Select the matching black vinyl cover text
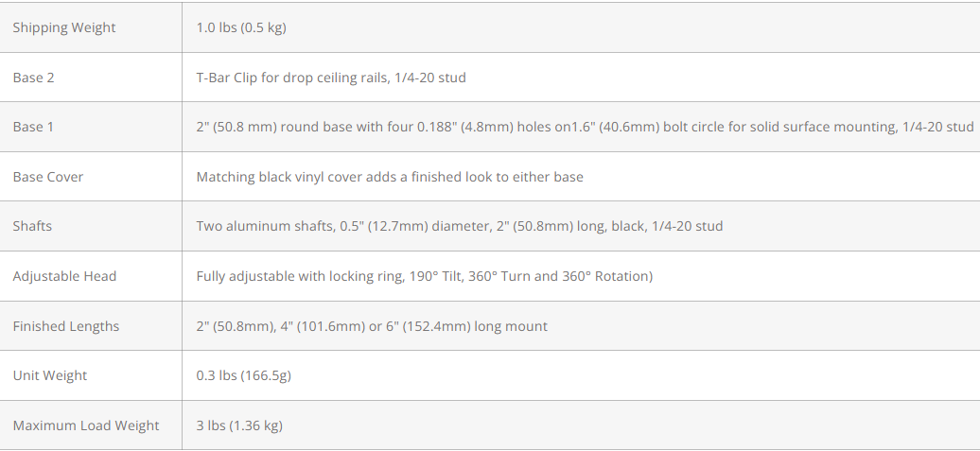 (390, 177)
